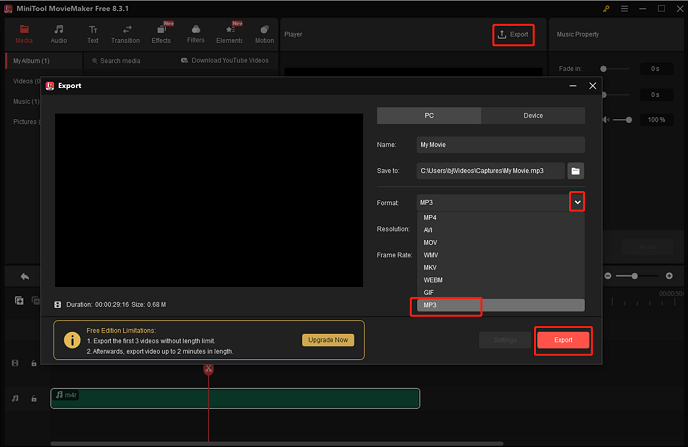688x447 pixels.
Task: Click the Settings button in Export dialog
Action: pos(505,340)
